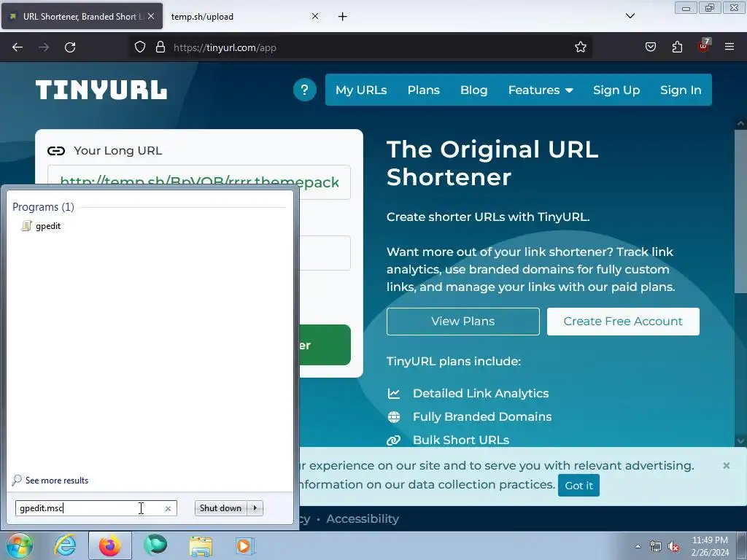This screenshot has height=560, width=747.
Task: Reload the TinyURL page
Action: (x=70, y=47)
